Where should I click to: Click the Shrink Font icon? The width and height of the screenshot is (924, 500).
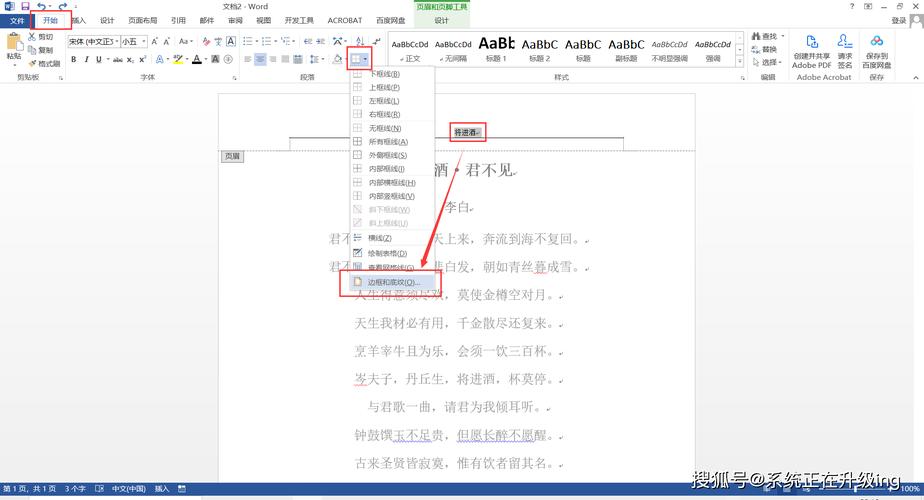point(167,41)
